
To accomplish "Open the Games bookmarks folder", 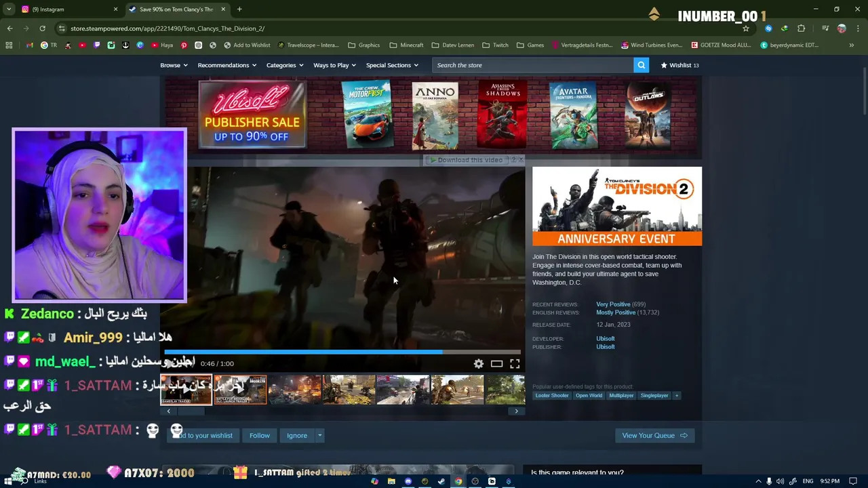I will pos(530,45).
